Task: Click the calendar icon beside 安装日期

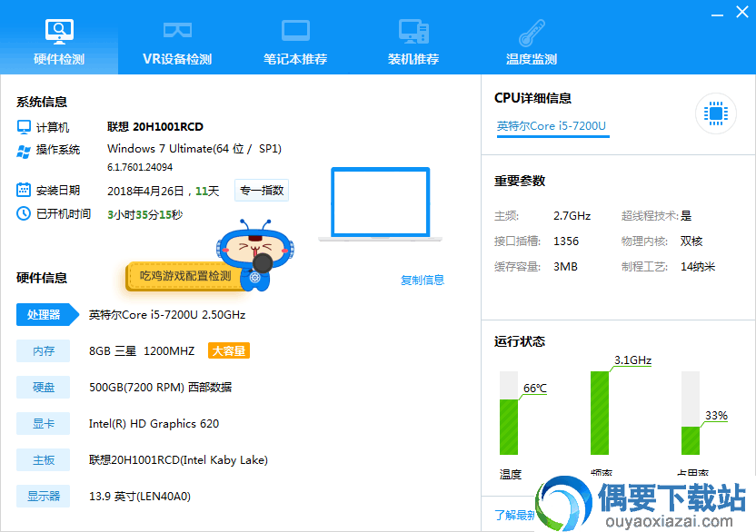Action: tap(23, 190)
